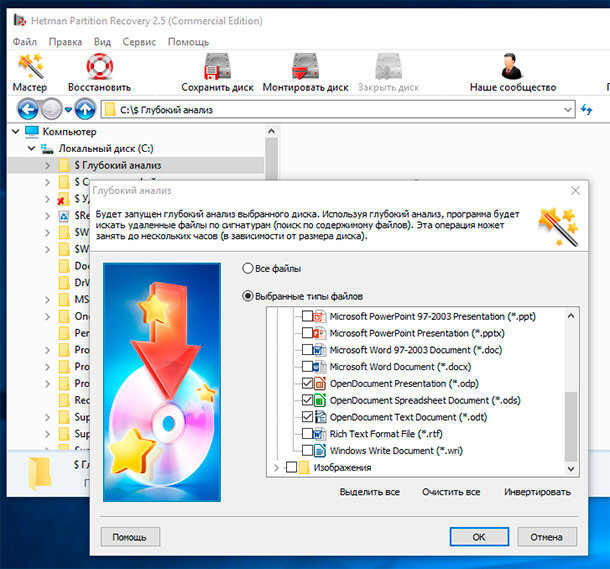Click the OpenDocument Spreadsheet (*.ods) icon
This screenshot has height=569, width=610.
coord(319,400)
